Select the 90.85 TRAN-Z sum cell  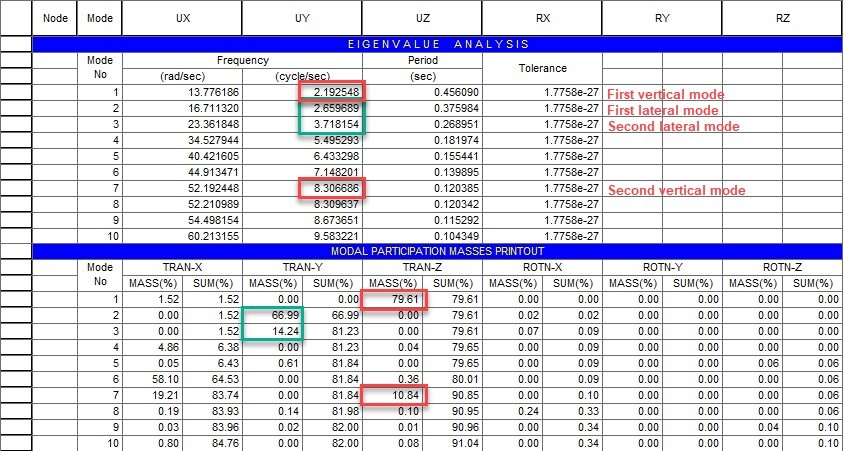tap(453, 396)
